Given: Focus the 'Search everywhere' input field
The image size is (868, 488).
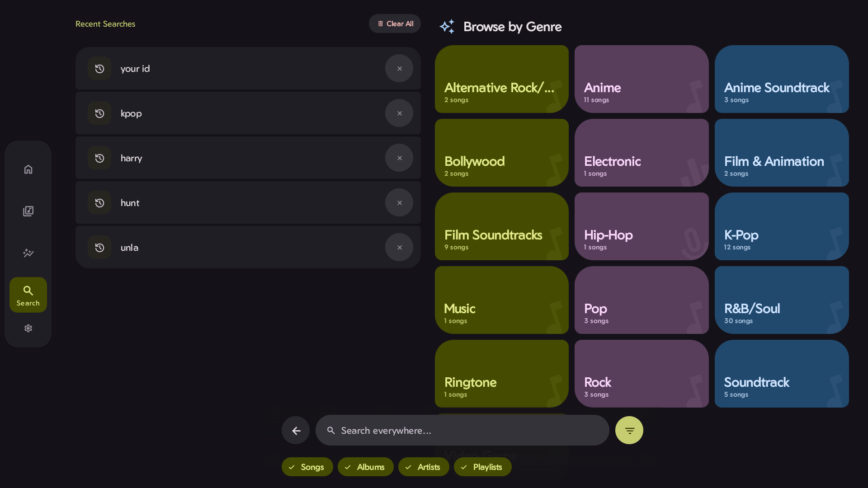Looking at the screenshot, I should click(462, 430).
